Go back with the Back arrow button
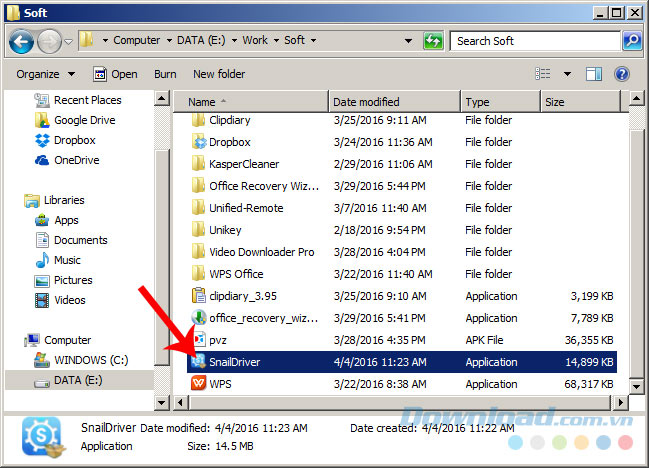The width and height of the screenshot is (649, 468). (21, 41)
